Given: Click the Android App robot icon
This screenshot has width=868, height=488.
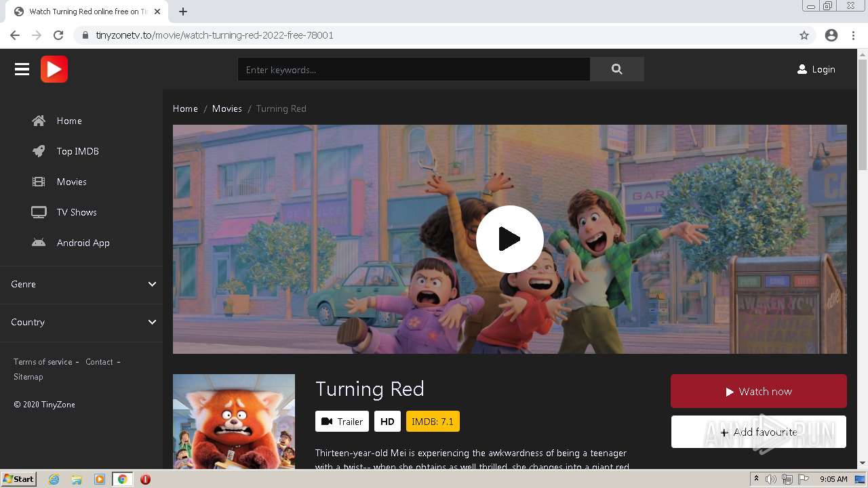Looking at the screenshot, I should tap(39, 243).
